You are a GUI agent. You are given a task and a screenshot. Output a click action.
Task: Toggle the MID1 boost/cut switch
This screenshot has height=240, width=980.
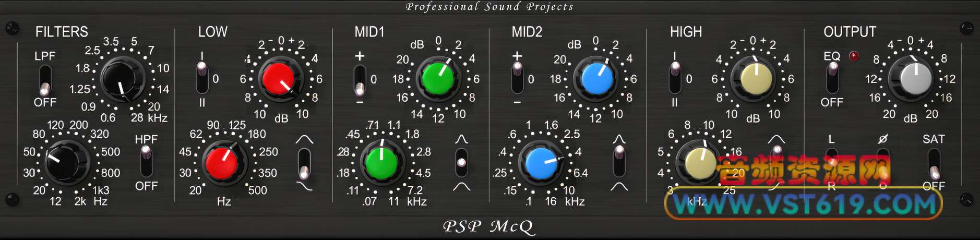tap(360, 80)
